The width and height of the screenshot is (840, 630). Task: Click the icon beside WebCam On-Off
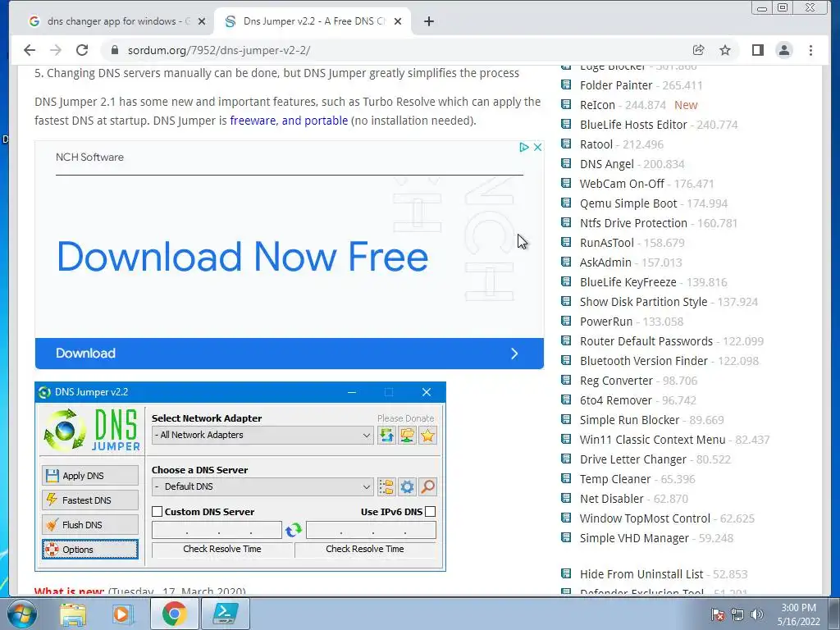click(566, 183)
